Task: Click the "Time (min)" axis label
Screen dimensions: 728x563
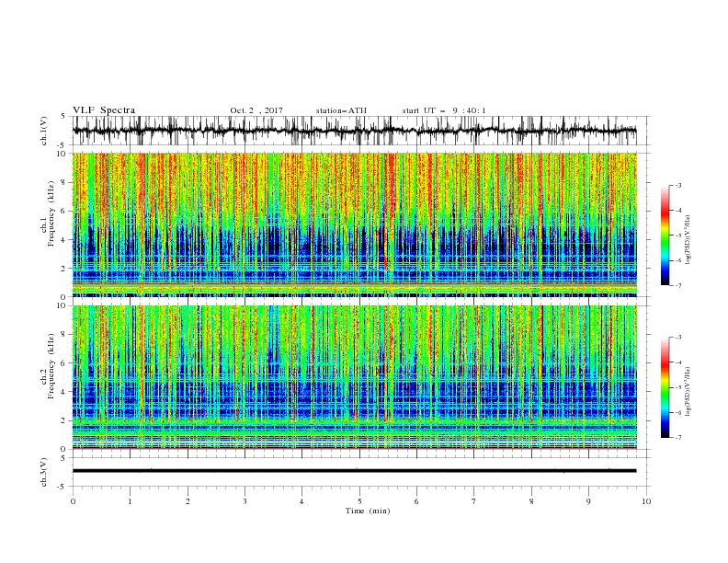Action: pyautogui.click(x=368, y=511)
